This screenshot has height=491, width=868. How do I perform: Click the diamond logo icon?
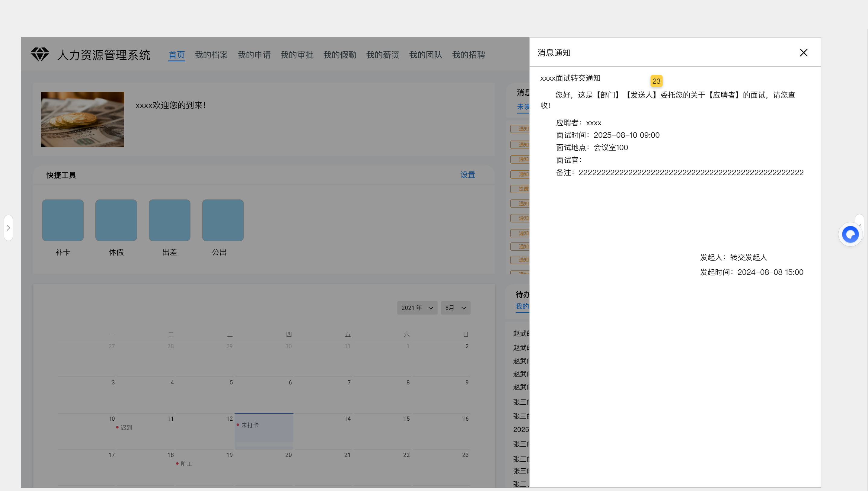coord(40,54)
